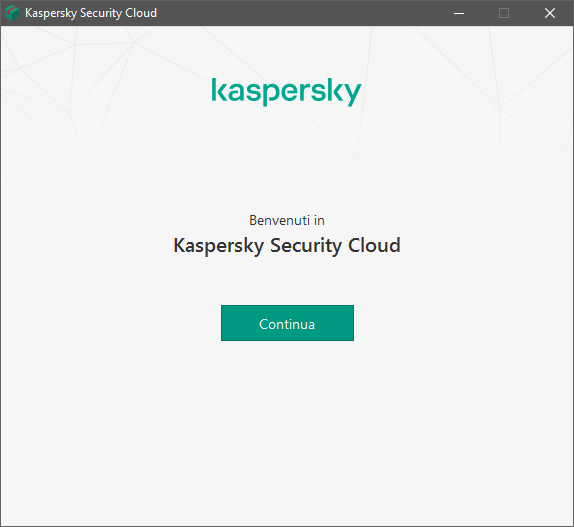Viewport: 574px width, 527px height.
Task: Click the grayed-out maximize button
Action: click(504, 13)
